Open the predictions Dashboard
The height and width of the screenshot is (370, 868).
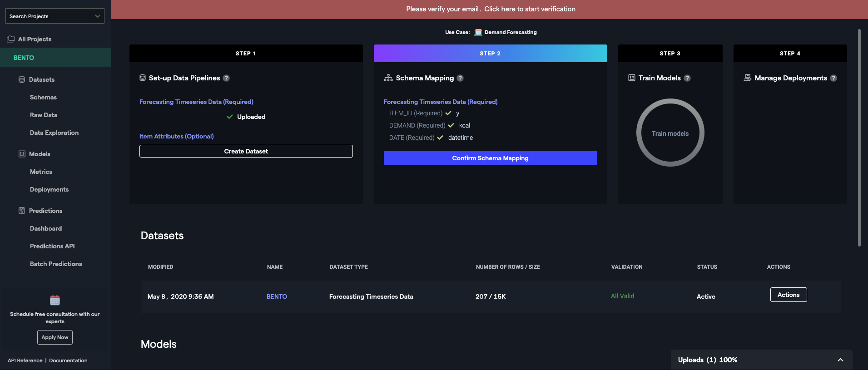click(46, 228)
